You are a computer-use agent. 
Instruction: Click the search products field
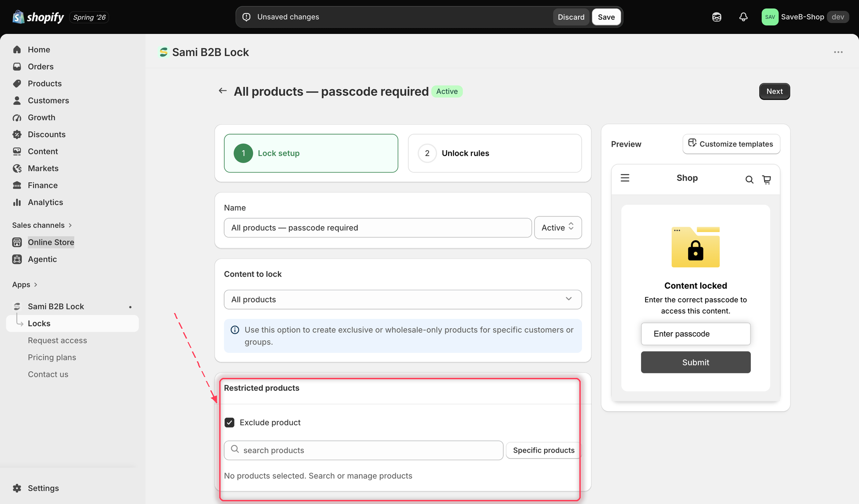(x=363, y=450)
